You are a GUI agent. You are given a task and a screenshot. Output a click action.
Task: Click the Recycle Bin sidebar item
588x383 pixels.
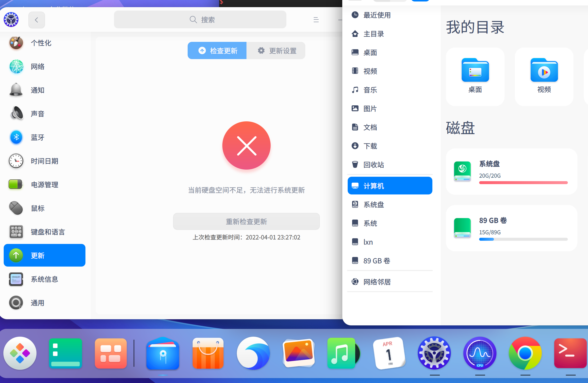(373, 164)
